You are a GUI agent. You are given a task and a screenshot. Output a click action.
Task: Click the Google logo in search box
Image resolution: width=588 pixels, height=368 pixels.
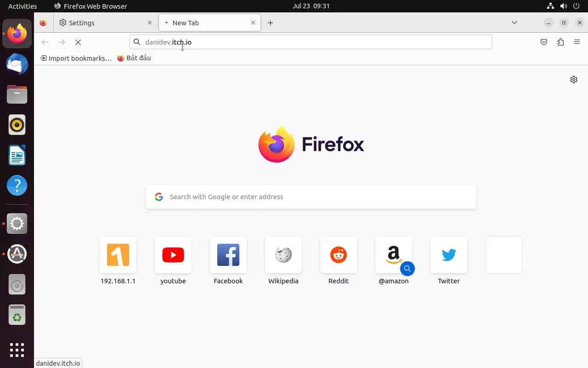pyautogui.click(x=159, y=197)
